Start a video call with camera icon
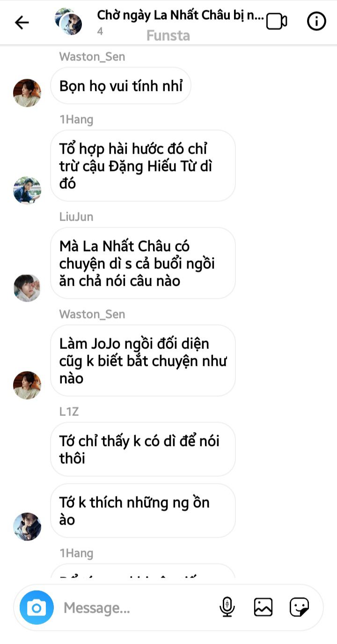The image size is (337, 644). click(277, 22)
